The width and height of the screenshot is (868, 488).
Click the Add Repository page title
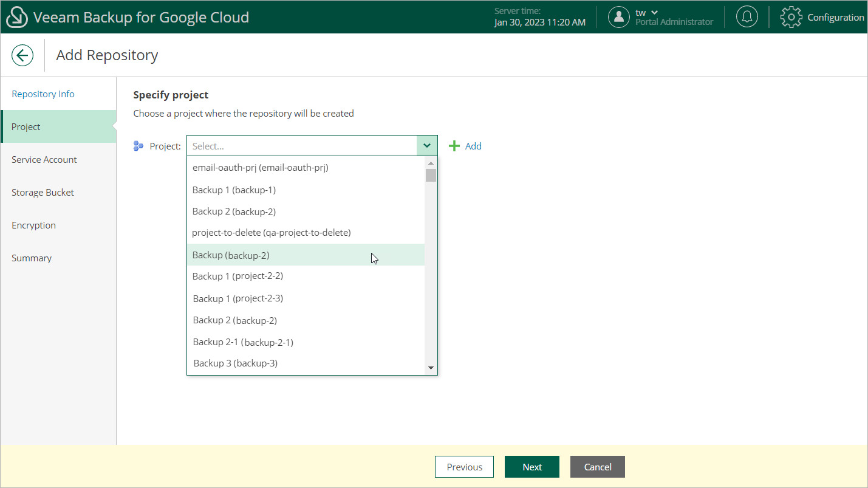(x=107, y=55)
